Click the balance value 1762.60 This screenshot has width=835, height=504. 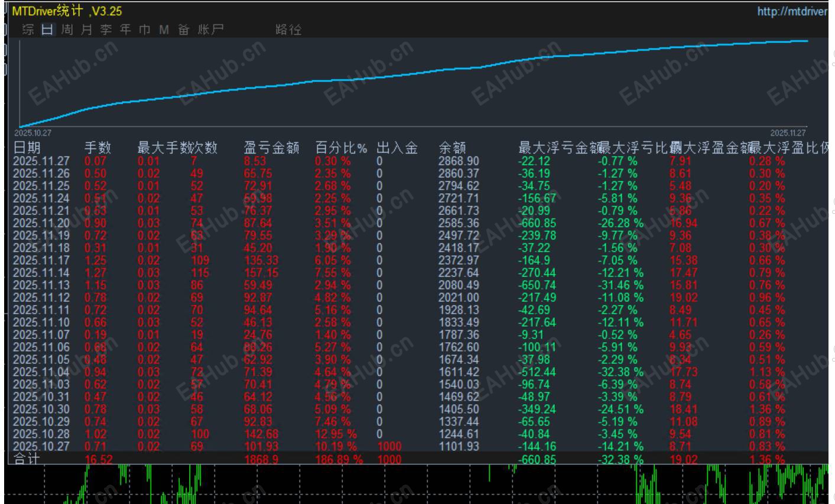(x=459, y=347)
